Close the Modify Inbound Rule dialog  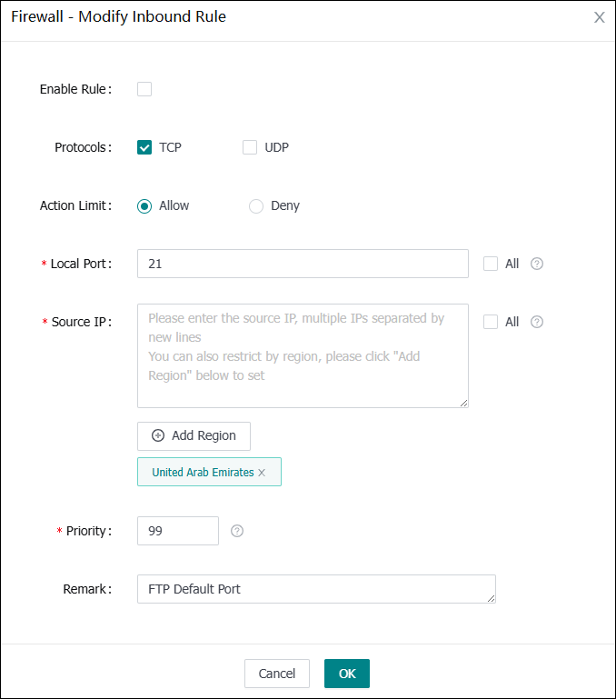tap(599, 17)
